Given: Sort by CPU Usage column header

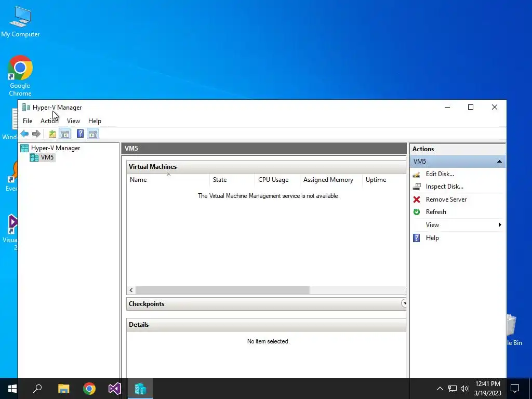Looking at the screenshot, I should (277, 180).
